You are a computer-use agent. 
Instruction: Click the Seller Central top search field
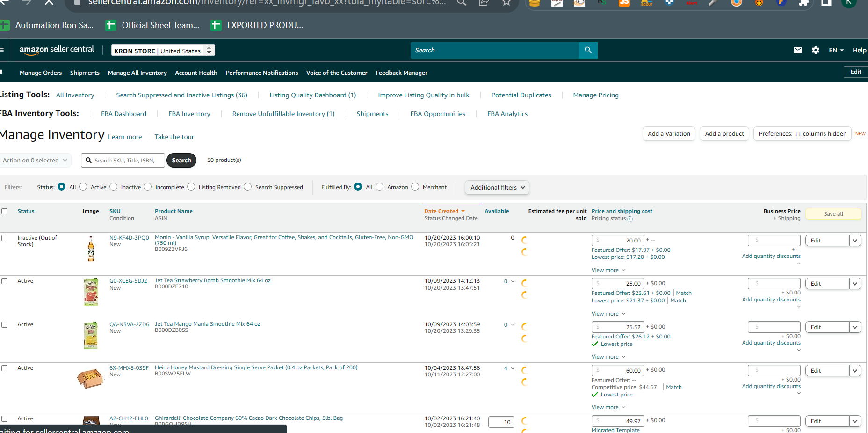495,50
